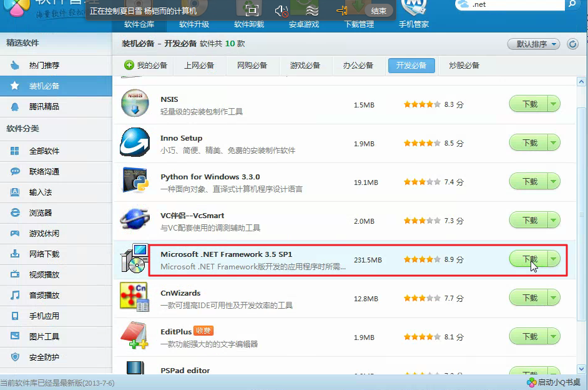Download Python for Windows 3.3.0

point(528,181)
